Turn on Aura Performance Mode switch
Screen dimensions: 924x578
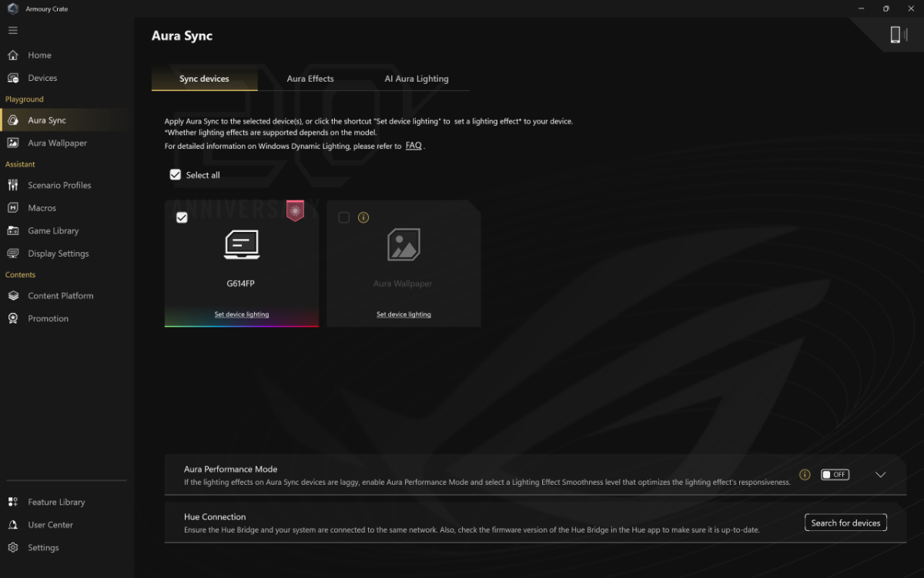coord(835,475)
